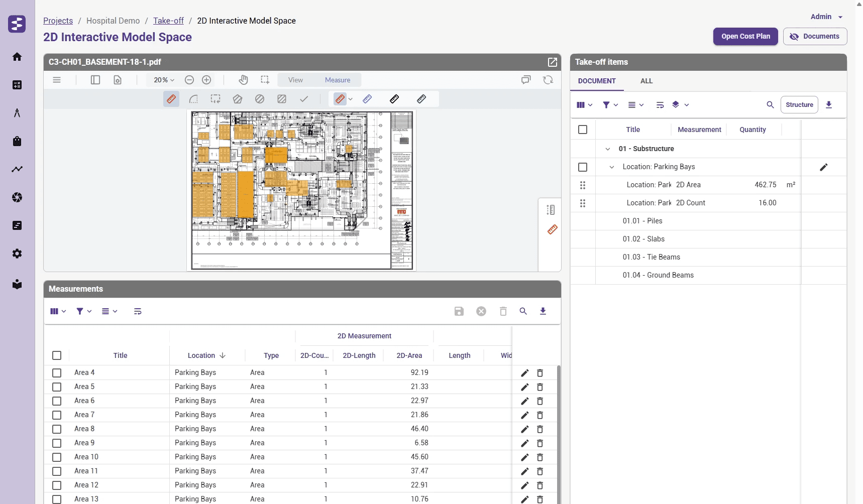Screen dimensions: 863x504
Task: Click the Open Cost Plan button
Action: (745, 36)
